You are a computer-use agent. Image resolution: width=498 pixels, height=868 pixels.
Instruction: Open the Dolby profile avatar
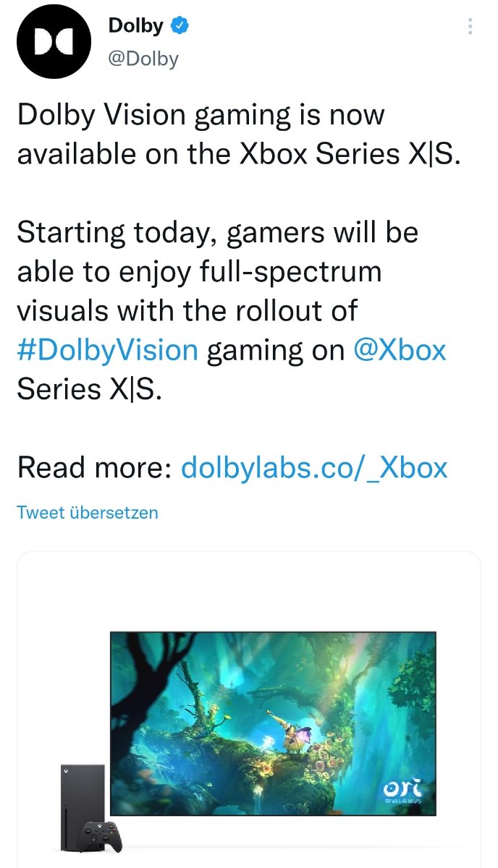(x=54, y=42)
